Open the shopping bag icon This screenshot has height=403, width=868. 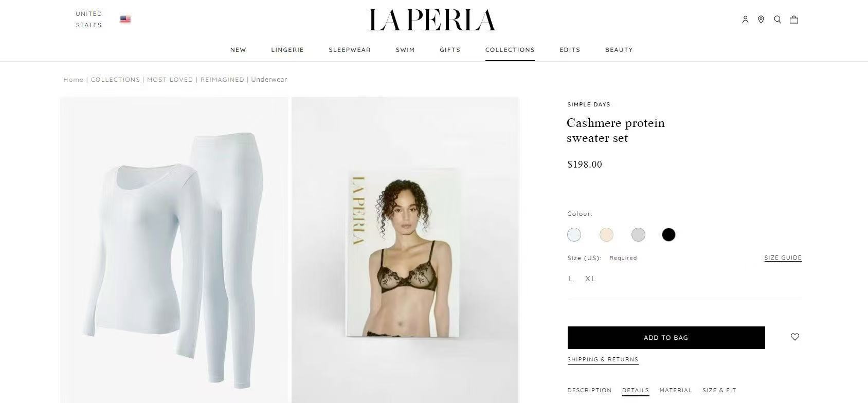click(794, 20)
